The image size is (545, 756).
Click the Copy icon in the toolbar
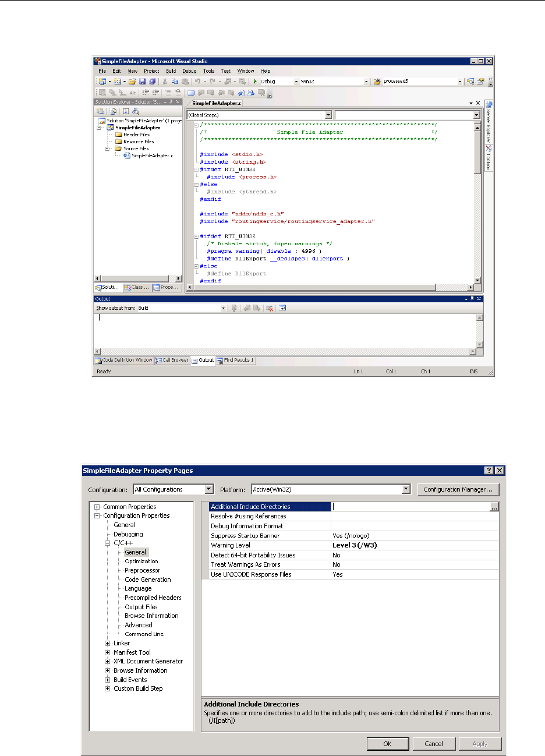click(x=175, y=82)
